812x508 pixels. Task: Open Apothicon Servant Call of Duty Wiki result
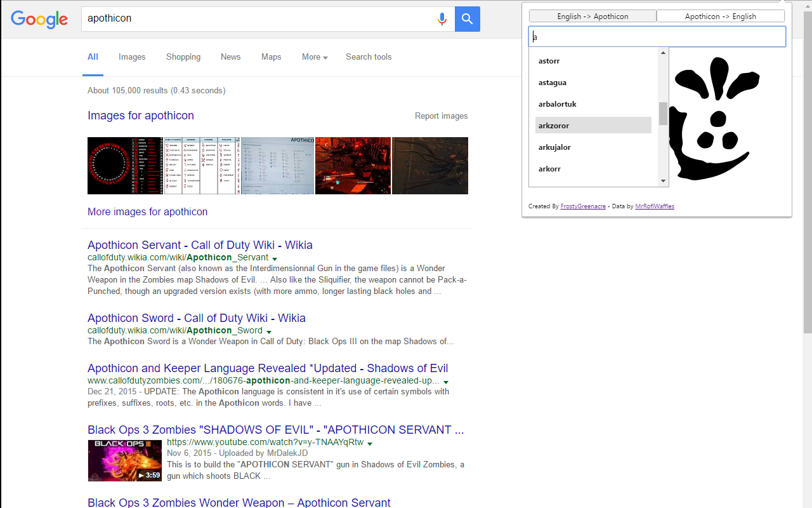tap(200, 245)
